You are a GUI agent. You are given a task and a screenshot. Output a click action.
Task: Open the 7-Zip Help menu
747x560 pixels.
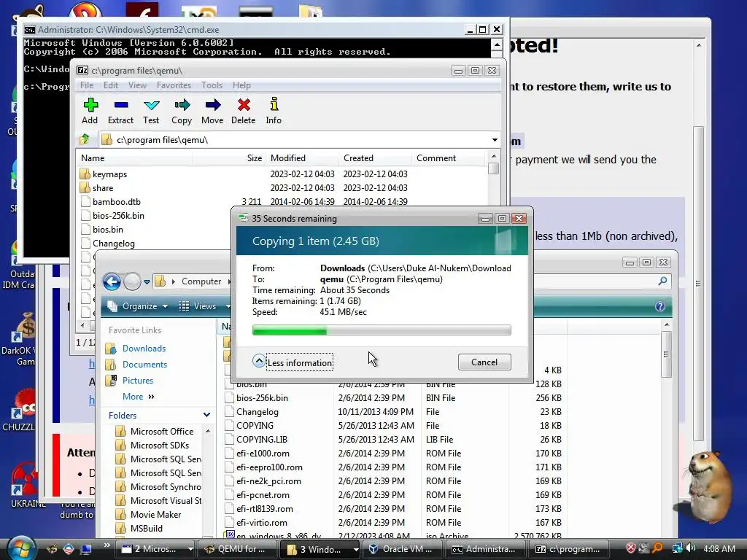coord(241,85)
